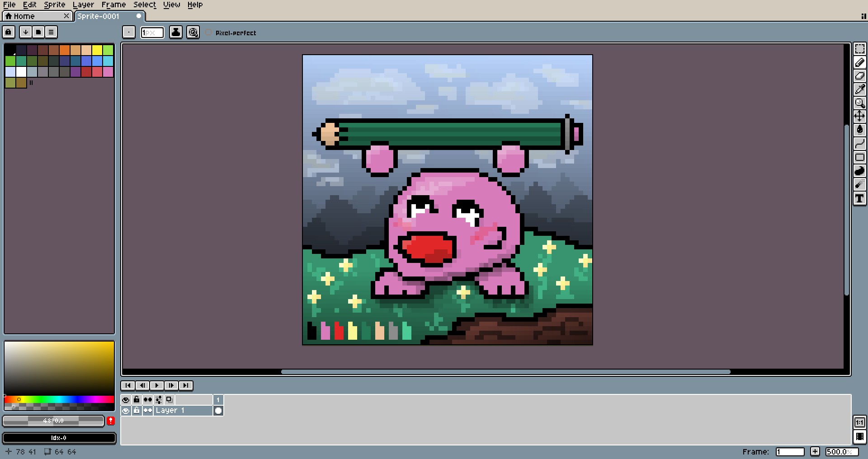The width and height of the screenshot is (868, 459).
Task: Toggle lock for all layers in timeline header
Action: coord(137,399)
